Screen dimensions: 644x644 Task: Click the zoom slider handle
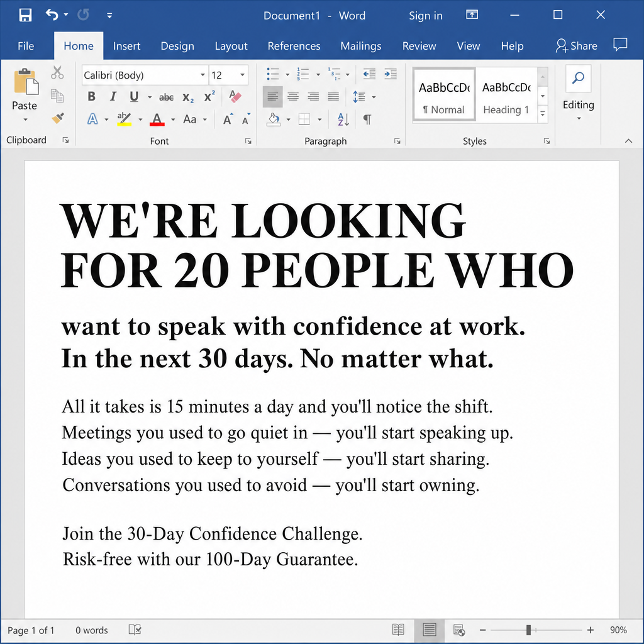click(x=528, y=630)
